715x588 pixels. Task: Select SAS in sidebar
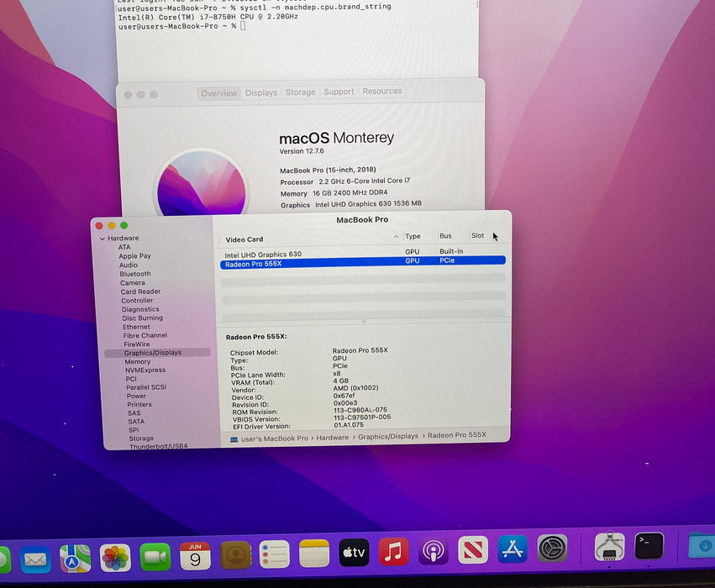(x=134, y=413)
